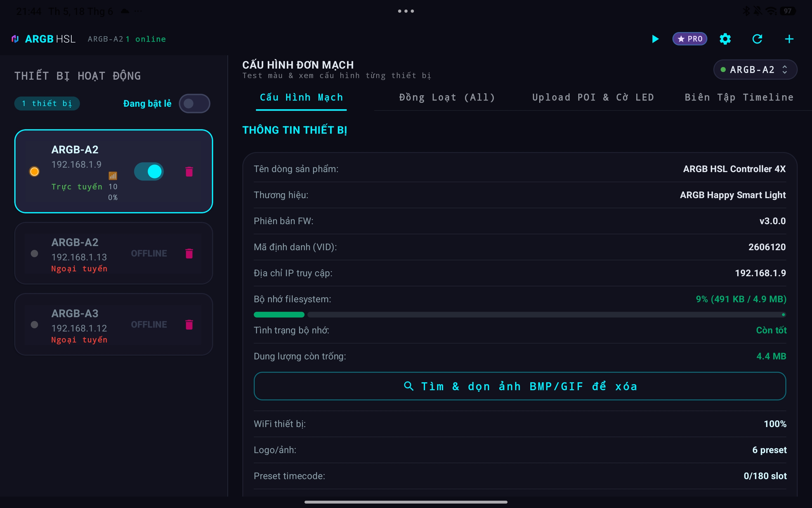Click '0/180 slot' preset timecode value

pyautogui.click(x=765, y=476)
